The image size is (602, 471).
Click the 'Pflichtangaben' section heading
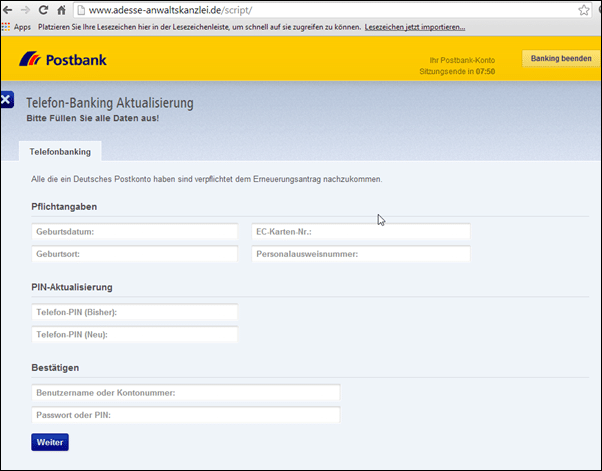64,207
